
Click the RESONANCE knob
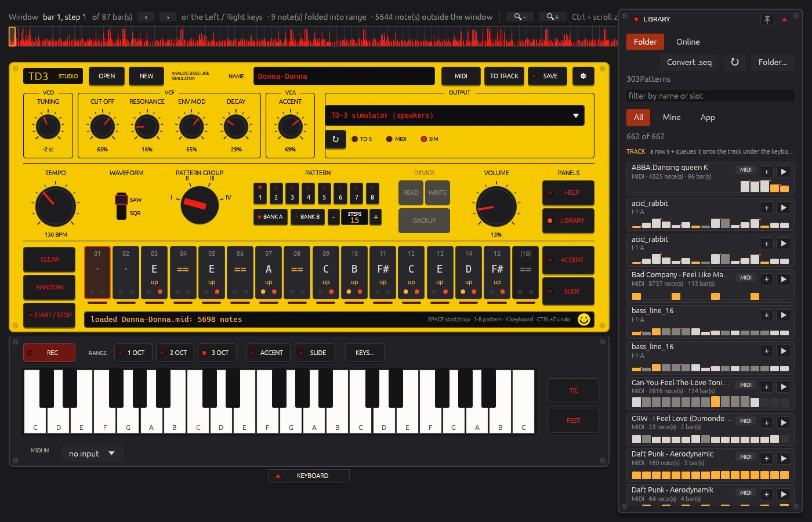pyautogui.click(x=147, y=126)
